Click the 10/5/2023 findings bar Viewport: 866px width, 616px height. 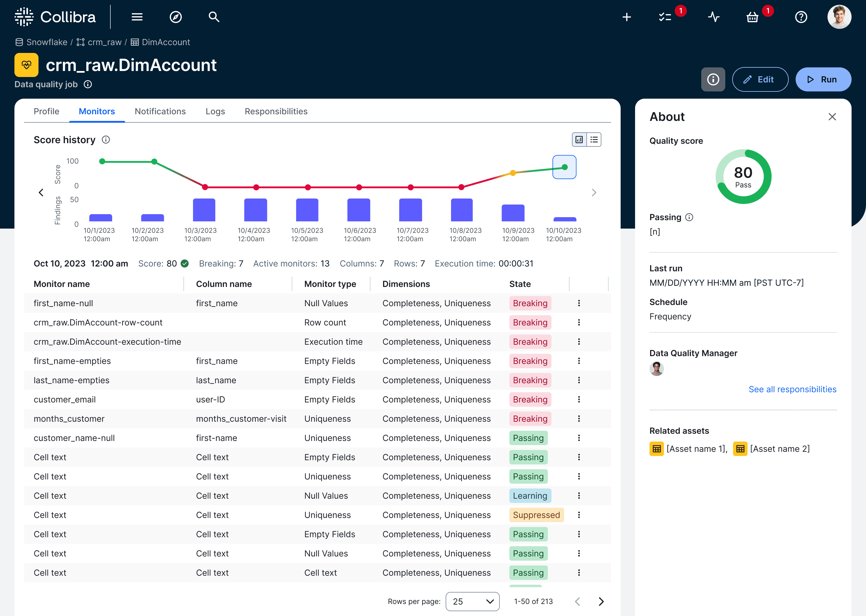point(307,210)
